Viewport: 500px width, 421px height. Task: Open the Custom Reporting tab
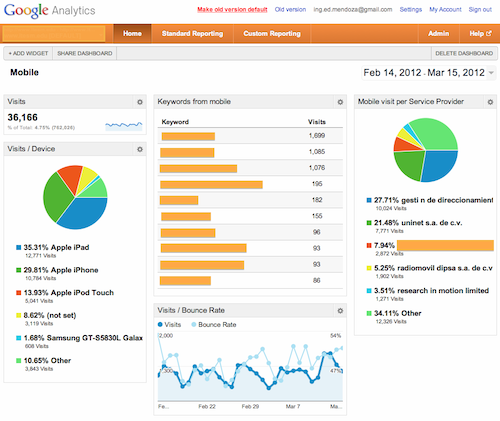pyautogui.click(x=272, y=34)
